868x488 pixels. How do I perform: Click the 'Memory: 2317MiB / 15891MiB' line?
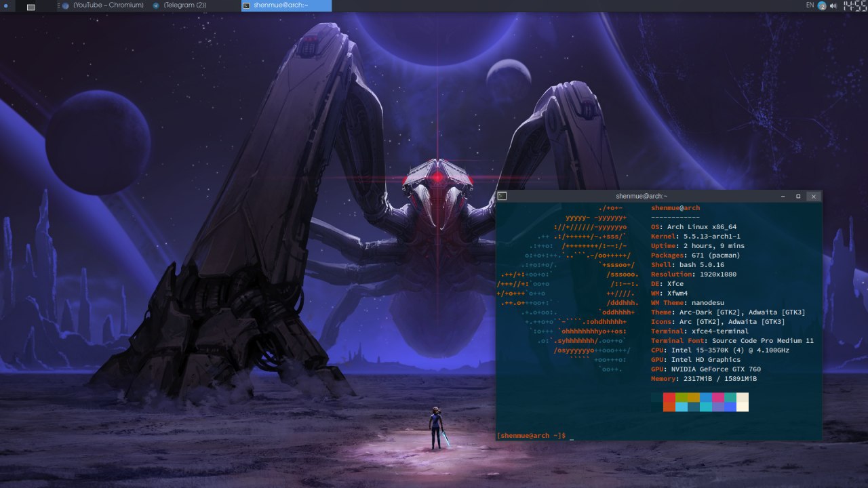(704, 379)
